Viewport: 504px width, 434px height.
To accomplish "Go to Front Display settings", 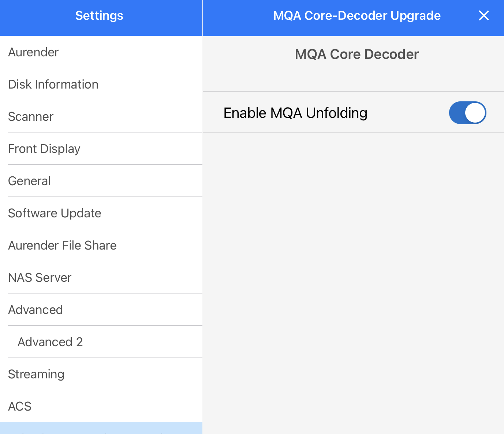I will click(101, 149).
